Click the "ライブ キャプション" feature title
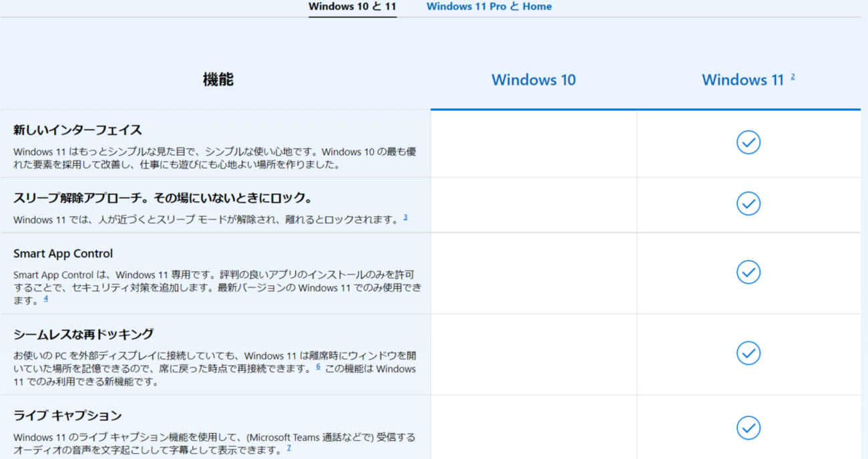The height and width of the screenshot is (459, 868). (x=67, y=416)
